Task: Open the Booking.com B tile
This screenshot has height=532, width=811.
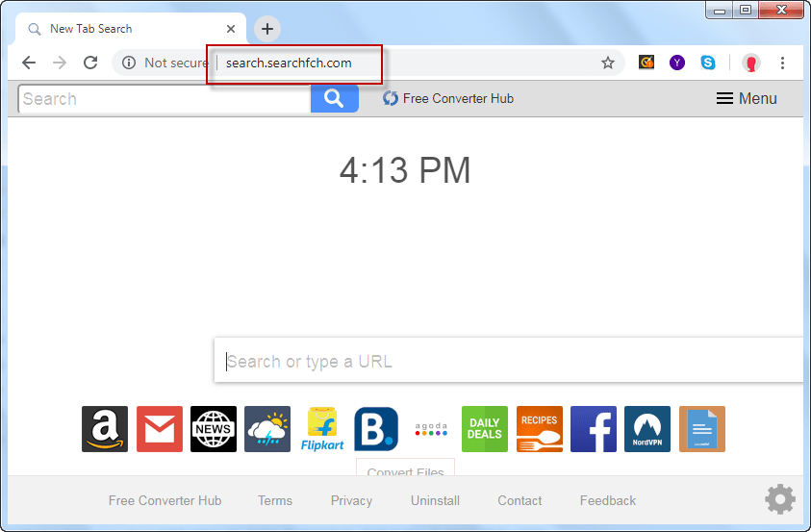Action: pyautogui.click(x=376, y=429)
